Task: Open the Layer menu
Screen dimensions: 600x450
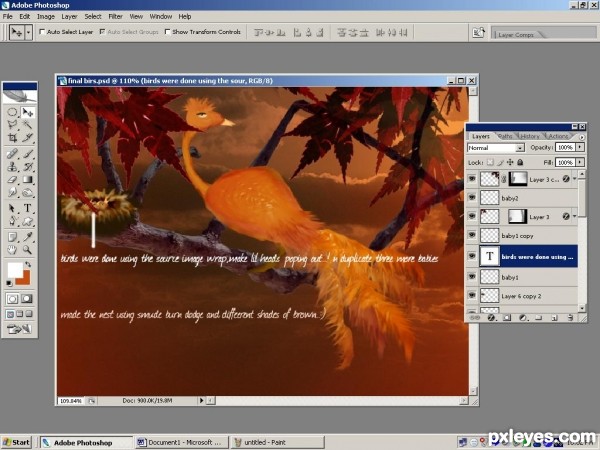Action: 69,16
